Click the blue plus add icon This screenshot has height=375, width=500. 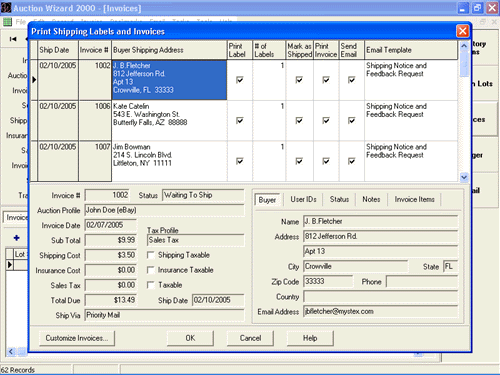click(16, 238)
